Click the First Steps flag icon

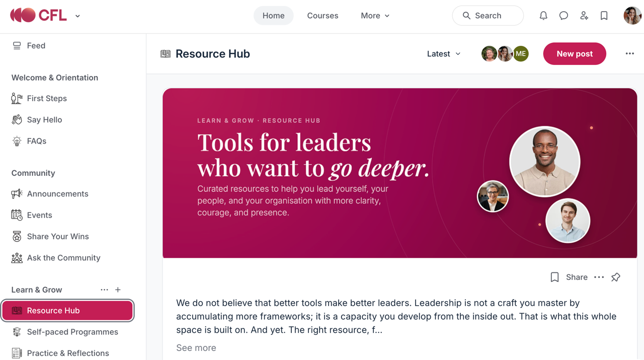tap(17, 98)
